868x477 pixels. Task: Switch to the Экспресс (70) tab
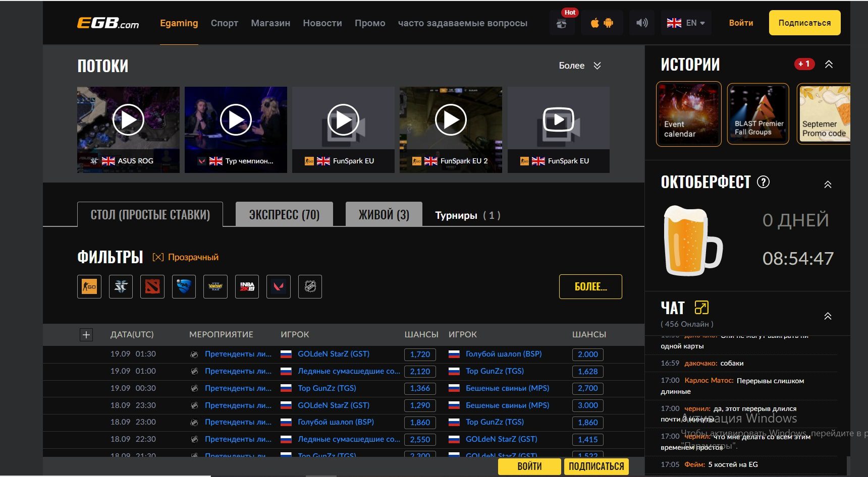tap(284, 215)
